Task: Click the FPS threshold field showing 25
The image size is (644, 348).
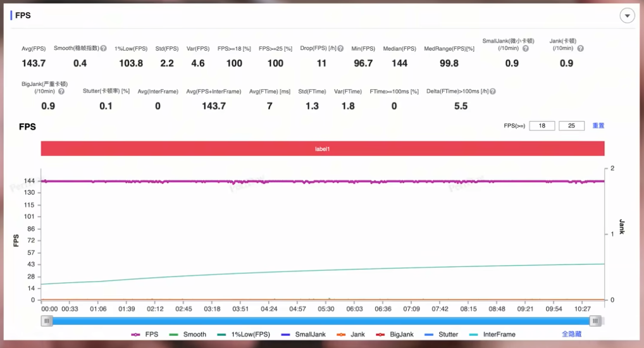Action: click(x=572, y=126)
